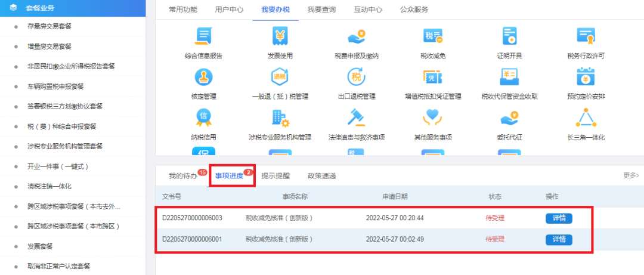Open 税费申报及缴纳 icon

(x=356, y=37)
